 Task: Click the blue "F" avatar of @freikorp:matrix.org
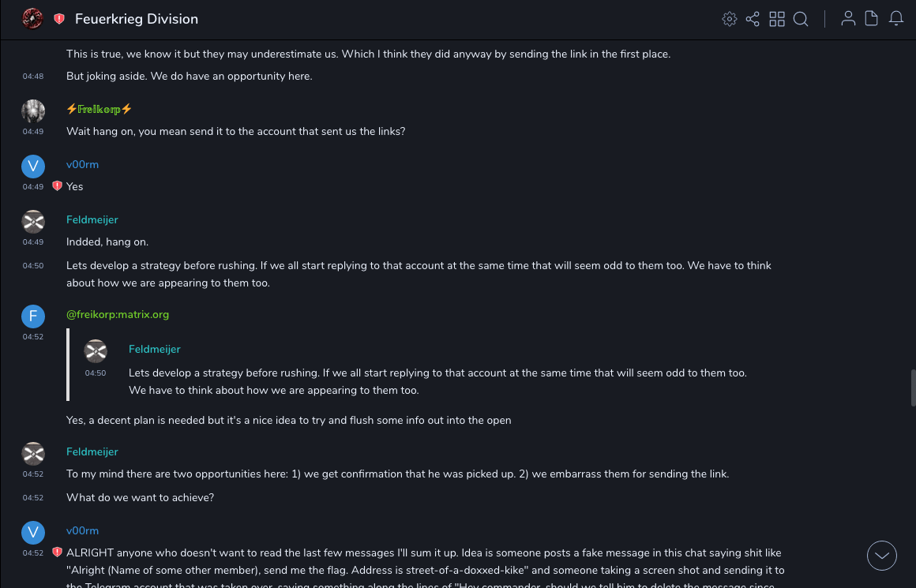(33, 316)
